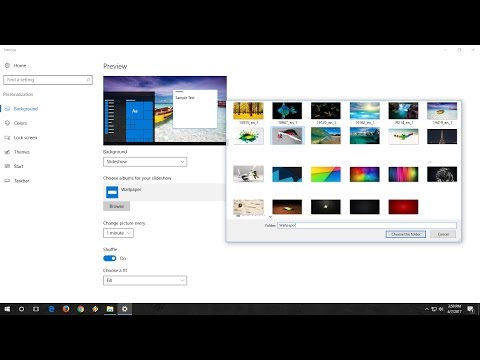Open Microsoft Edge from the taskbar
Image resolution: width=480 pixels, height=360 pixels.
(51, 309)
